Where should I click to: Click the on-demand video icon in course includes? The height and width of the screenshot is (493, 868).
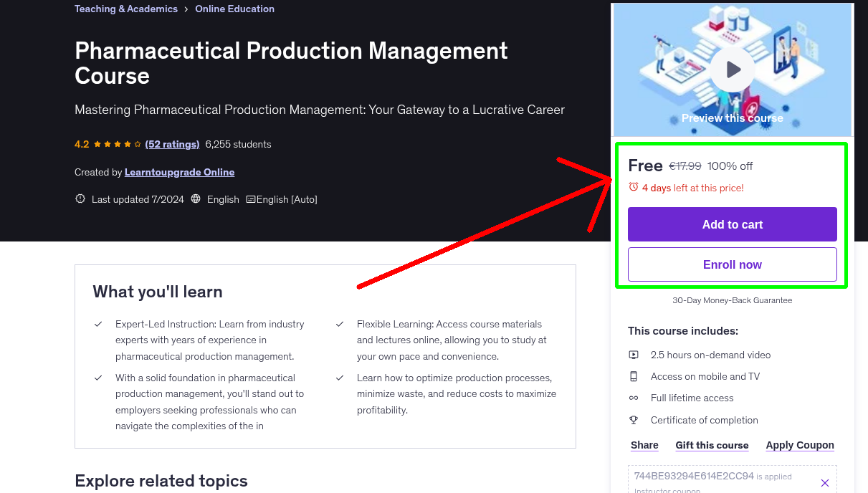point(634,354)
